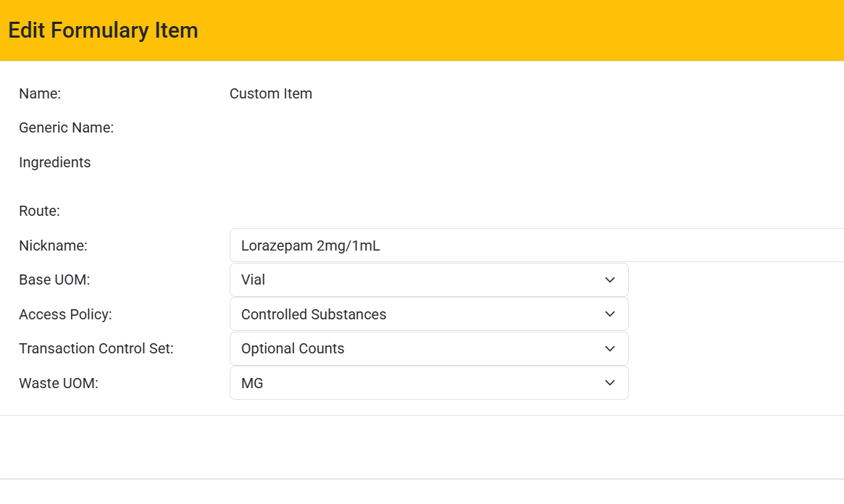This screenshot has width=844, height=504.
Task: Click the Nickname label
Action: tap(53, 245)
